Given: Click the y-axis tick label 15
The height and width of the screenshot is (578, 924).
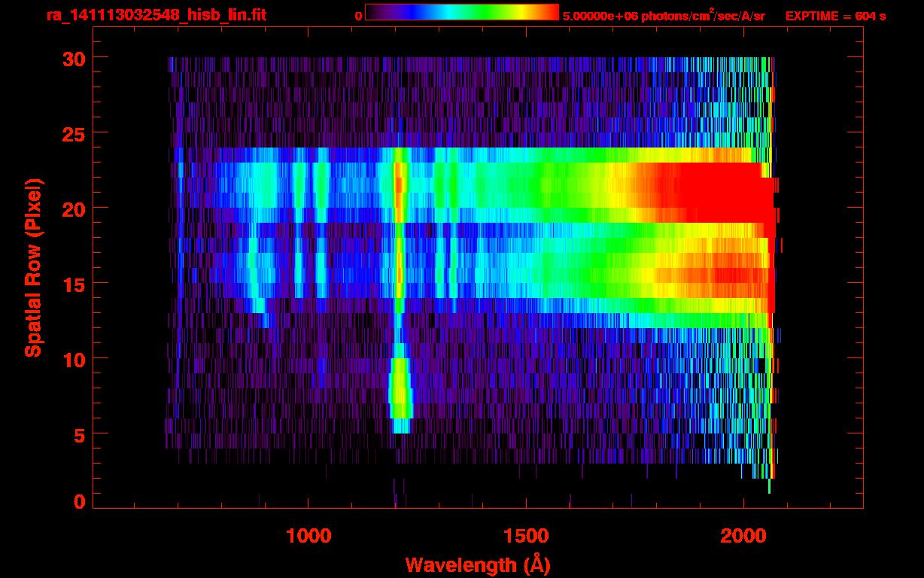Looking at the screenshot, I should tap(72, 284).
